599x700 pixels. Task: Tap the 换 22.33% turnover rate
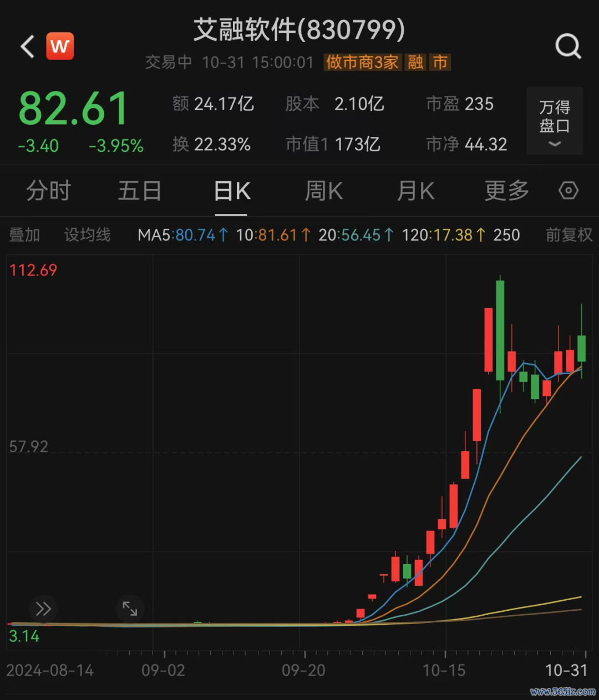[211, 145]
